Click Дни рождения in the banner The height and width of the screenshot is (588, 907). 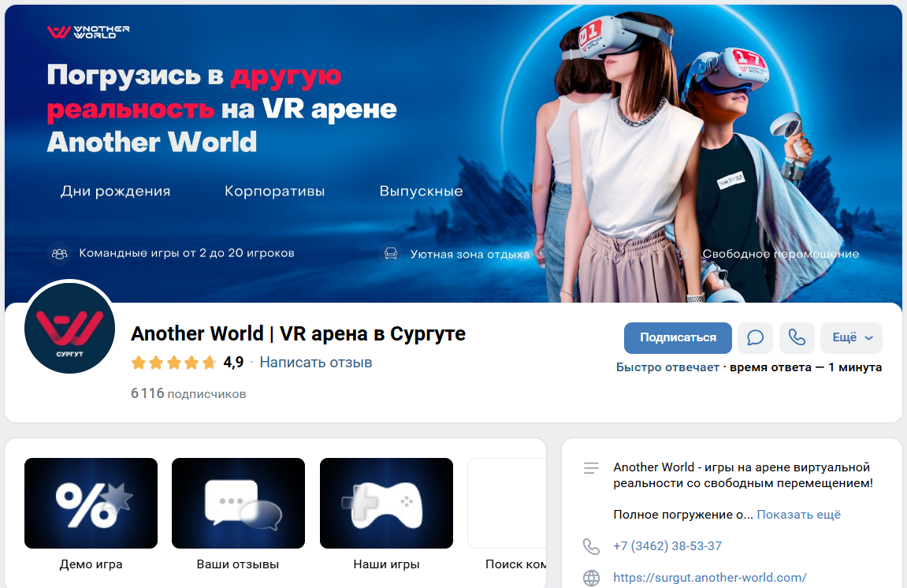pos(116,191)
